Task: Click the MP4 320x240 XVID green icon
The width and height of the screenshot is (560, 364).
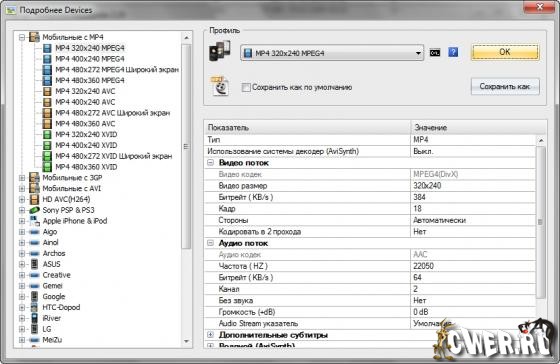Action: point(47,135)
